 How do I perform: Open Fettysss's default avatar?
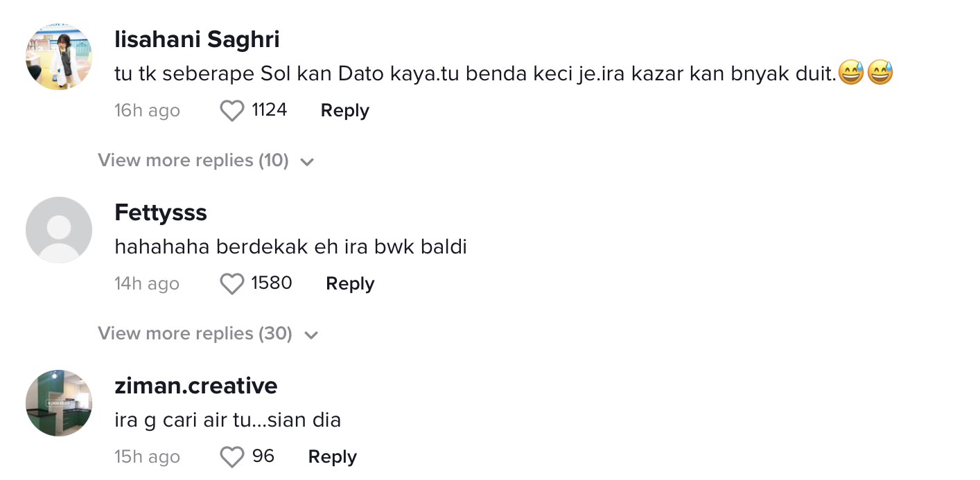59,230
